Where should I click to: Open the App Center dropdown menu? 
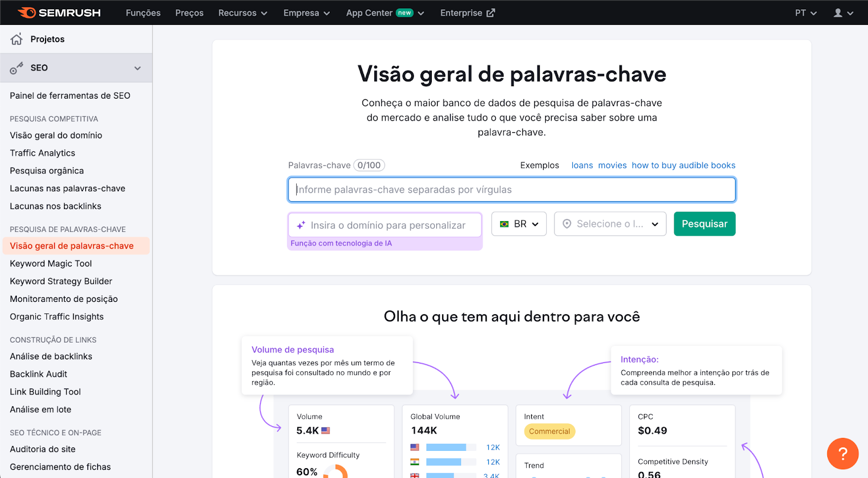(385, 13)
